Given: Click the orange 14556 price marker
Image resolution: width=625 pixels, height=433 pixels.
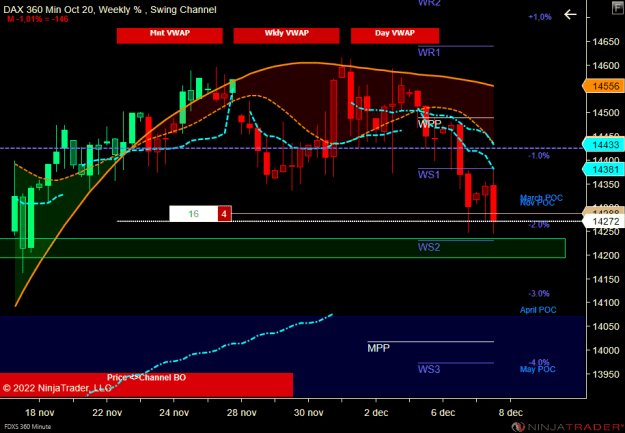Looking at the screenshot, I should point(603,86).
